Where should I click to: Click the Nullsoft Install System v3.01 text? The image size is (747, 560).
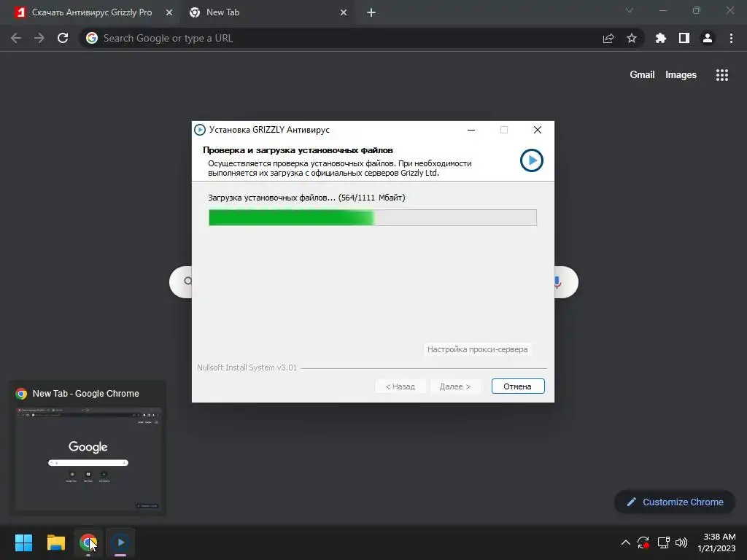pos(247,367)
